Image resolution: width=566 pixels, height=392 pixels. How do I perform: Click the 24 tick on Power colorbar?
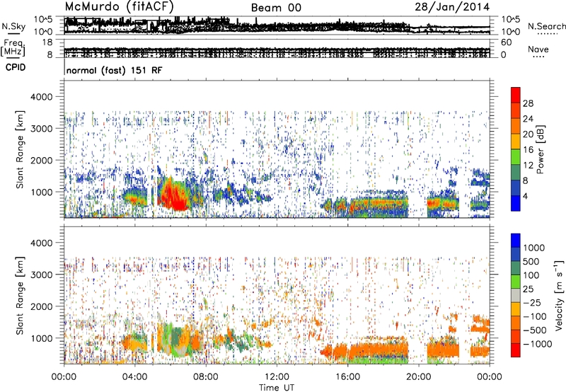[x=528, y=119]
